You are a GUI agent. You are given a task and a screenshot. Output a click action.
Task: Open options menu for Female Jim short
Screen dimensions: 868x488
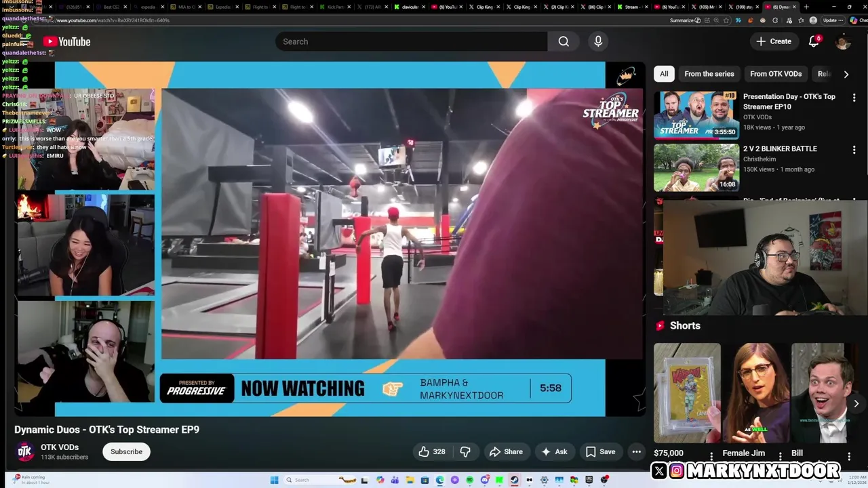[780, 456]
